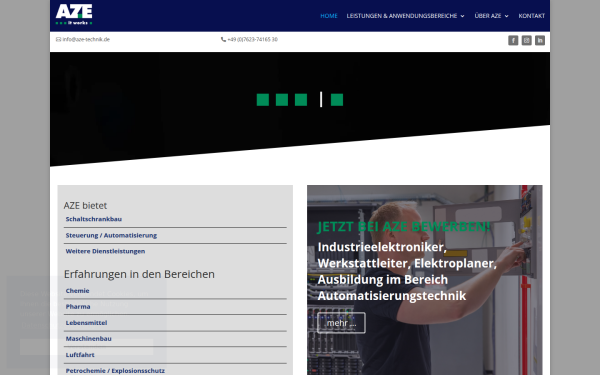The image size is (600, 375).
Task: Open the LinkedIn social icon
Action: tap(540, 40)
